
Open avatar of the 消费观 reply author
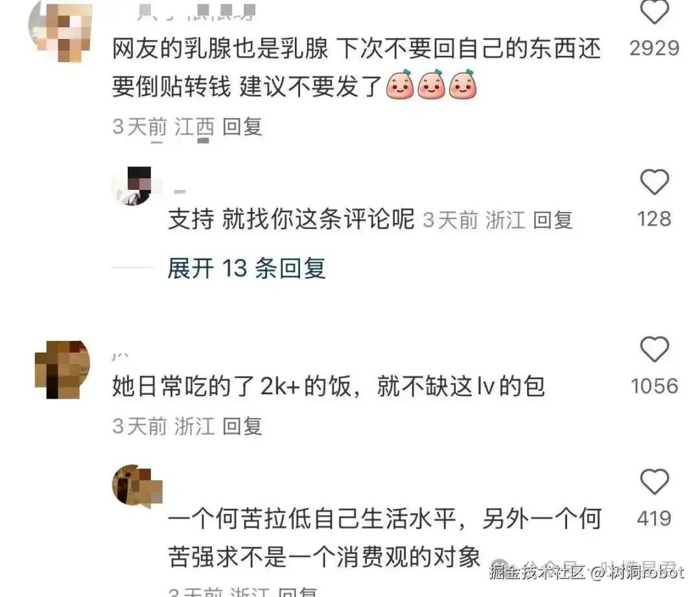[x=137, y=486]
